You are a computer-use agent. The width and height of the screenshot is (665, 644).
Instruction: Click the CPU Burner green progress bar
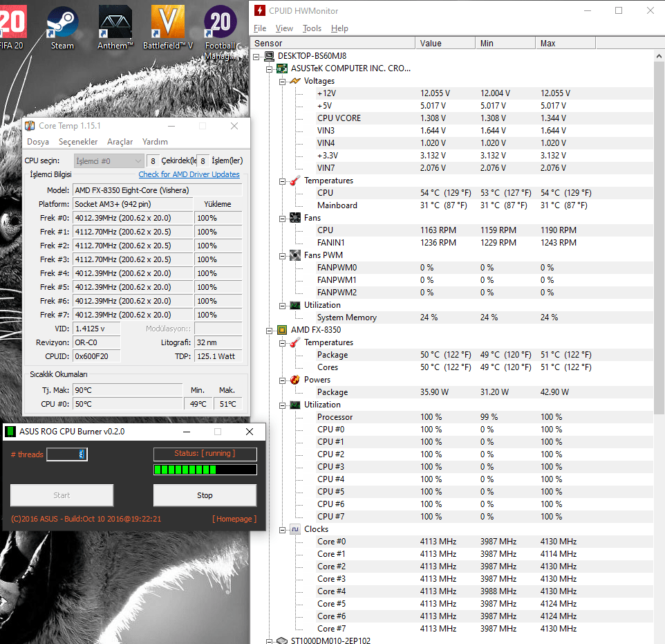pos(205,470)
